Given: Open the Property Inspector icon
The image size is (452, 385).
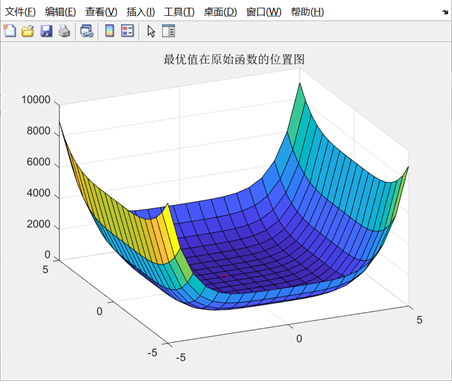Looking at the screenshot, I should point(168,31).
